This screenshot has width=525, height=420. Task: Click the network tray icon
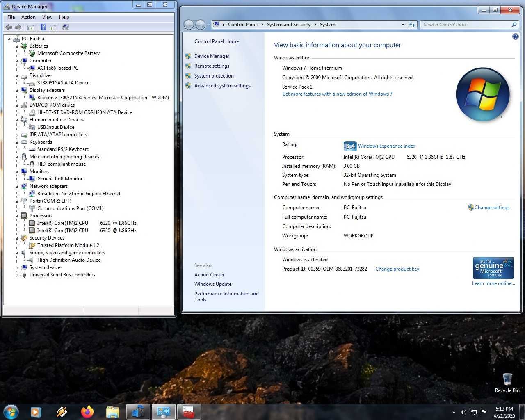pos(474,412)
